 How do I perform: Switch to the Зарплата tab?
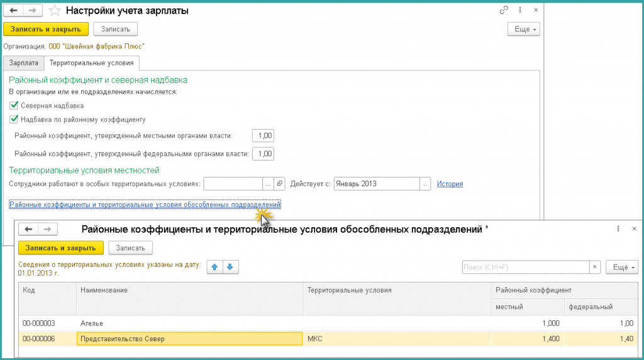[23, 63]
